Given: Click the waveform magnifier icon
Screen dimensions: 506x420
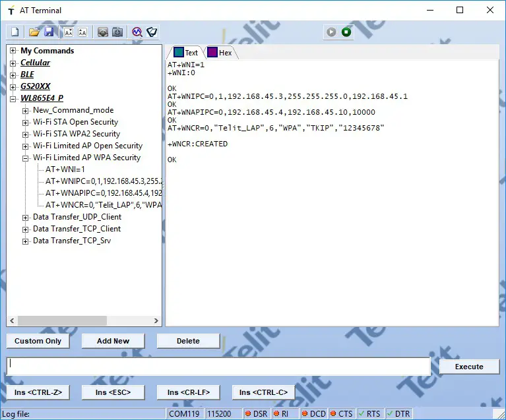Looking at the screenshot, I should [137, 32].
